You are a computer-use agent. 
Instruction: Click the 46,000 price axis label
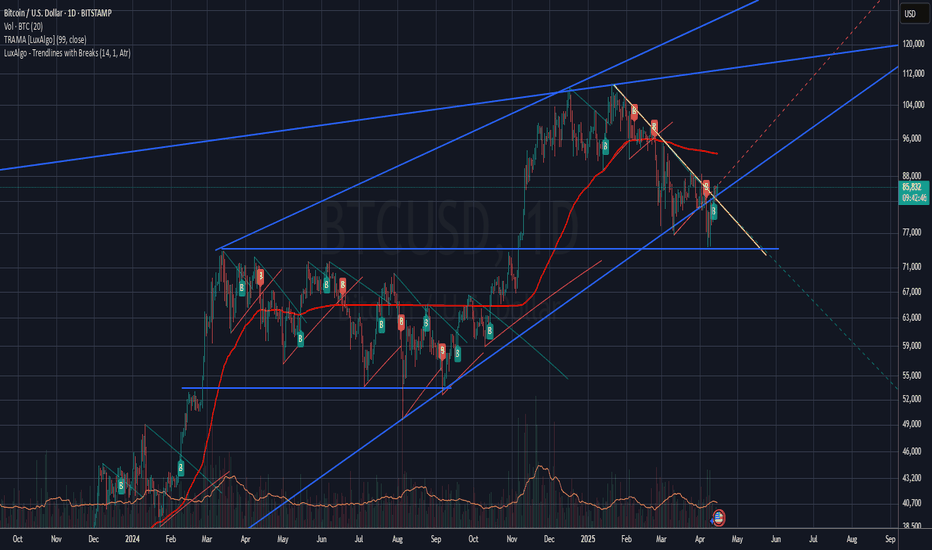[911, 451]
